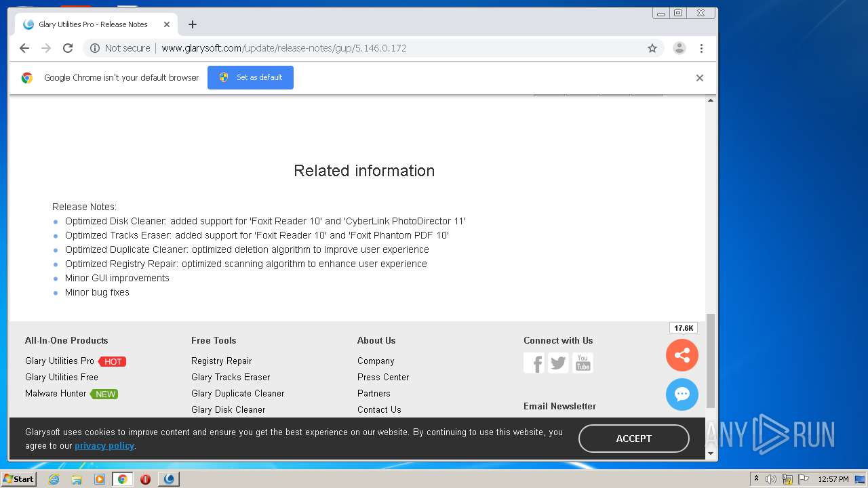Reload the release notes page
This screenshot has height=488, width=868.
pyautogui.click(x=68, y=48)
